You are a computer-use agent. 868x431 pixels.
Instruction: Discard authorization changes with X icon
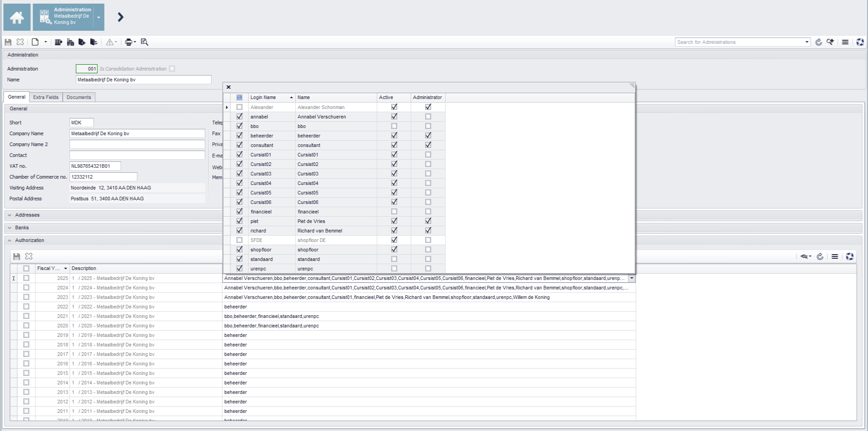tap(29, 256)
